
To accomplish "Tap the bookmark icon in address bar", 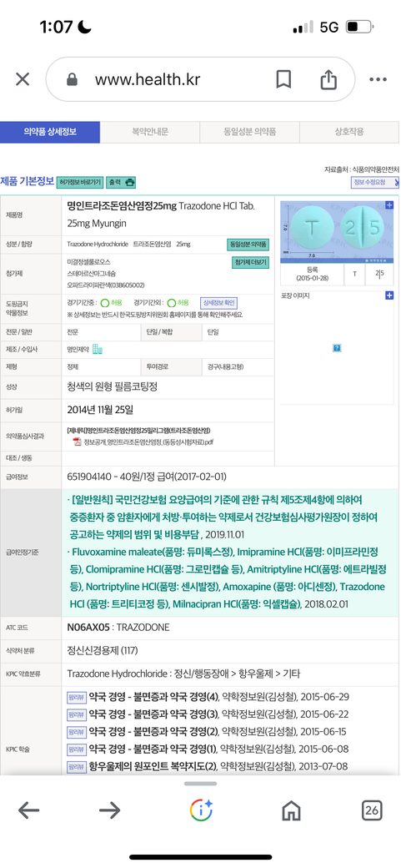I will pos(283,80).
